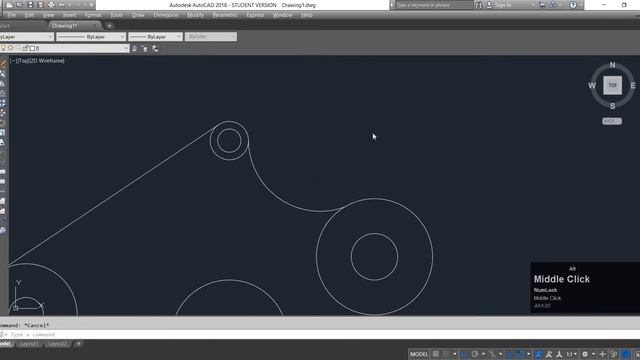Screen dimensions: 640x360
Task: Select the Stretch tool in left toolbar
Action: click(2, 142)
